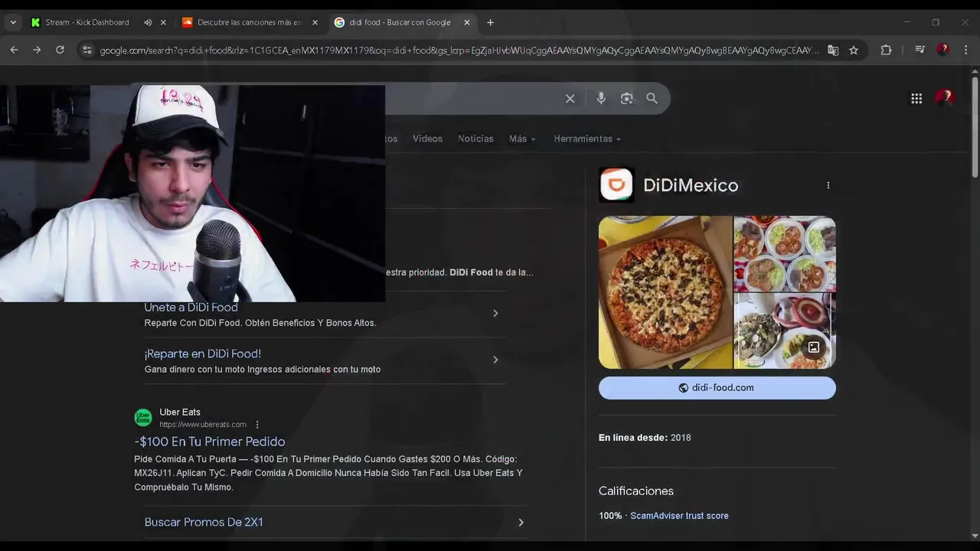Open the extensions puzzle icon
Image resolution: width=980 pixels, height=551 pixels.
point(886,51)
